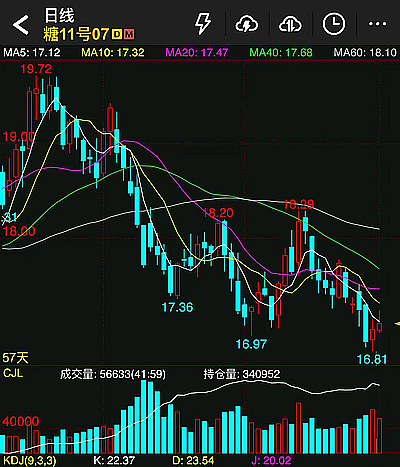The width and height of the screenshot is (400, 467).
Task: Tap the back arrow icon
Action: point(21,25)
